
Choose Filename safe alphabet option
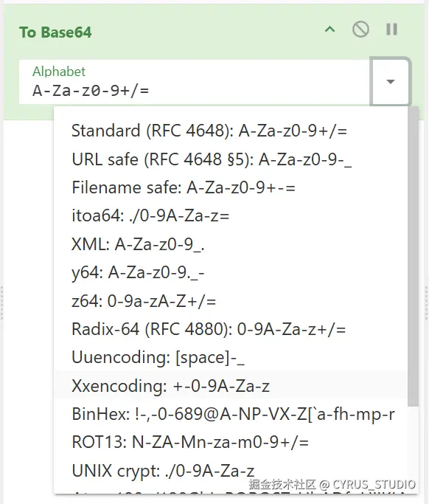coord(231,187)
